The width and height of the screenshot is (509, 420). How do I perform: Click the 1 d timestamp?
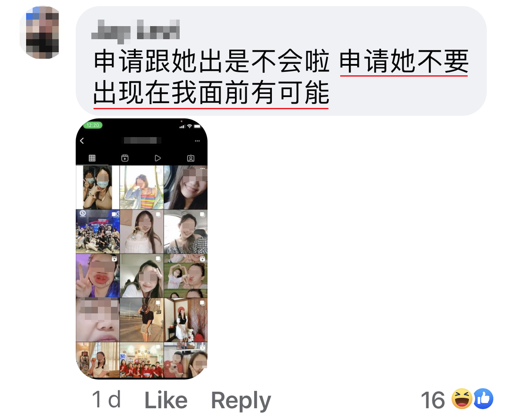pyautogui.click(x=107, y=400)
